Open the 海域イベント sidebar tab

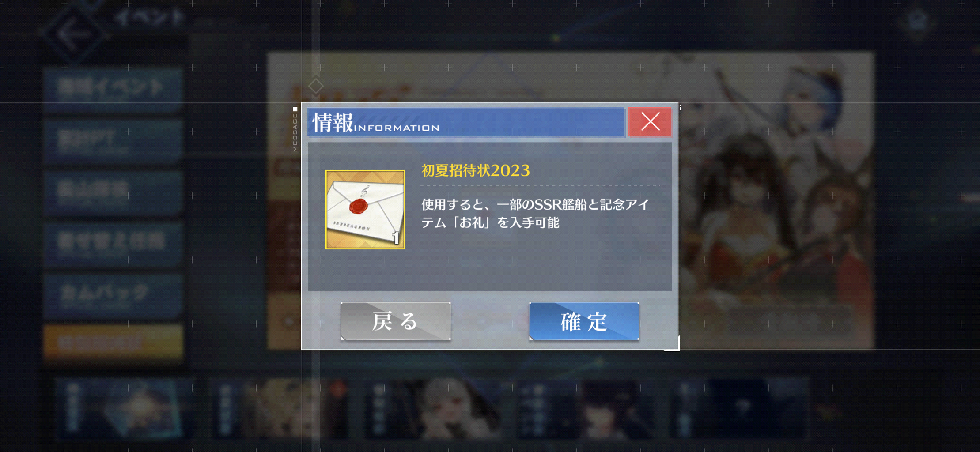(113, 88)
